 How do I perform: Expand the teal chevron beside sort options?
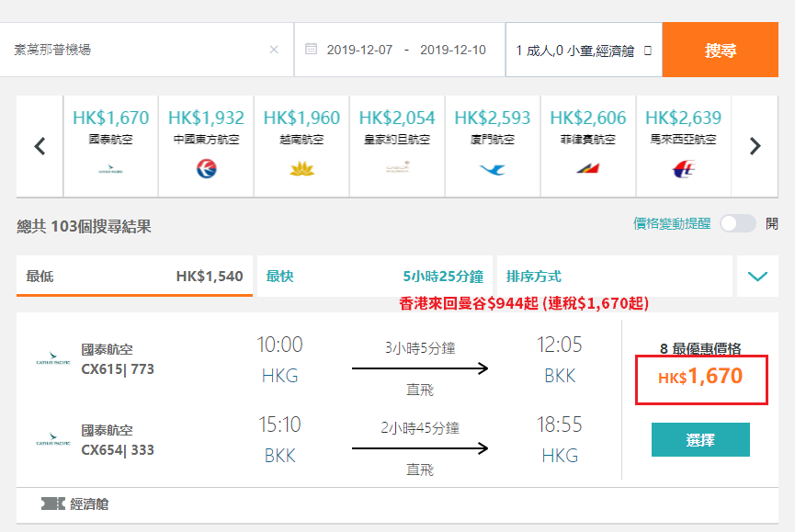click(x=757, y=277)
